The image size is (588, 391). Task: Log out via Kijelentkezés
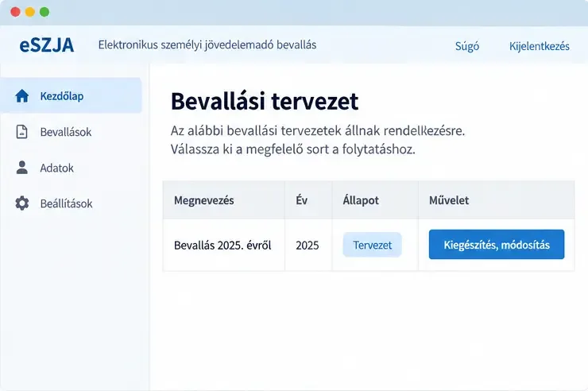point(539,46)
